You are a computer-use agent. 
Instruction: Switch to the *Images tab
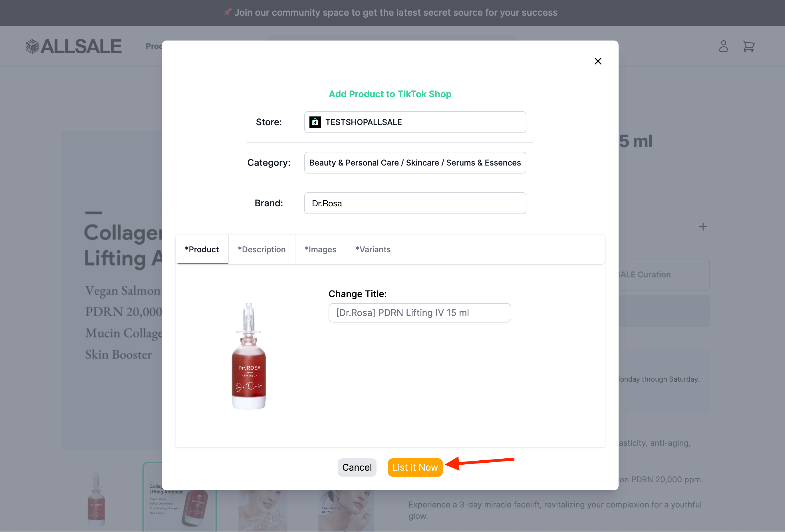pyautogui.click(x=320, y=249)
